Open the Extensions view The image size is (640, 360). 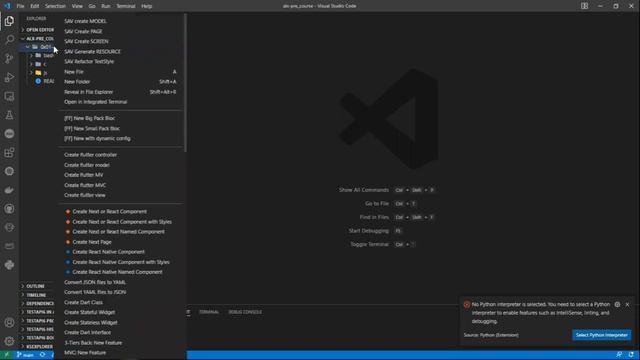pos(9,153)
